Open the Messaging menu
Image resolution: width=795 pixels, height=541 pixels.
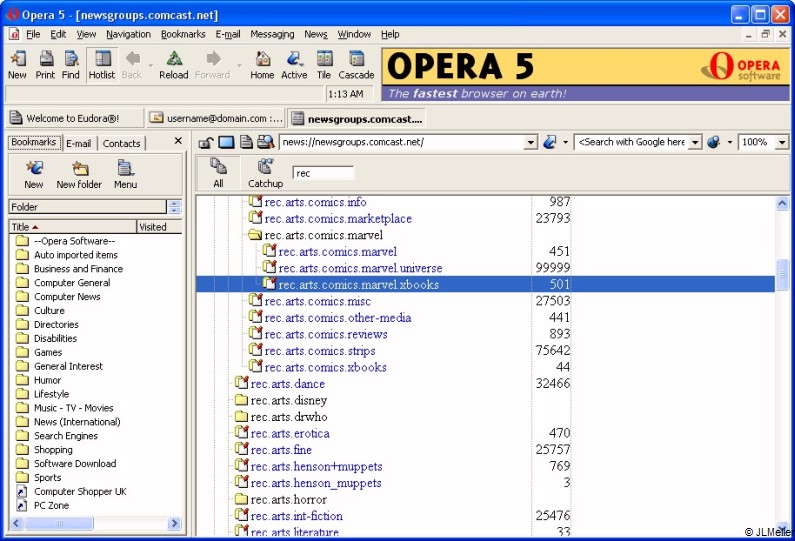coord(272,34)
